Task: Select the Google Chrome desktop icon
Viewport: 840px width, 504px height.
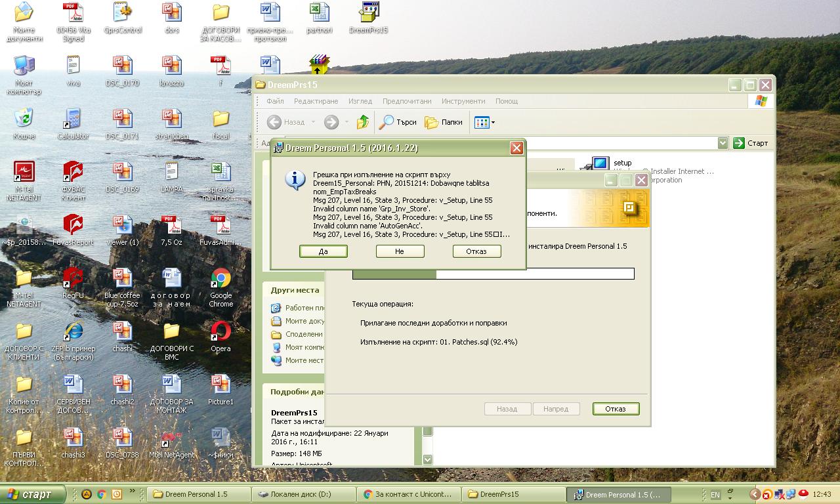Action: tap(221, 287)
